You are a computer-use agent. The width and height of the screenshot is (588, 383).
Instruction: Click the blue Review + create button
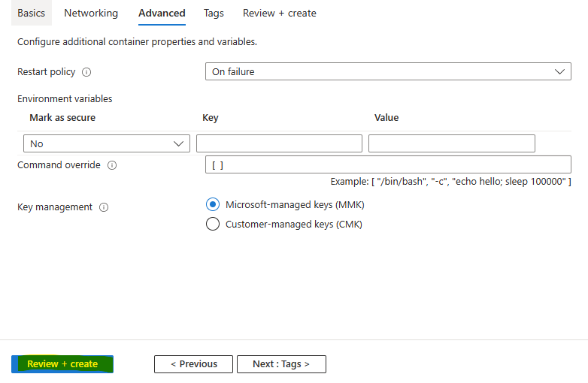coord(62,364)
